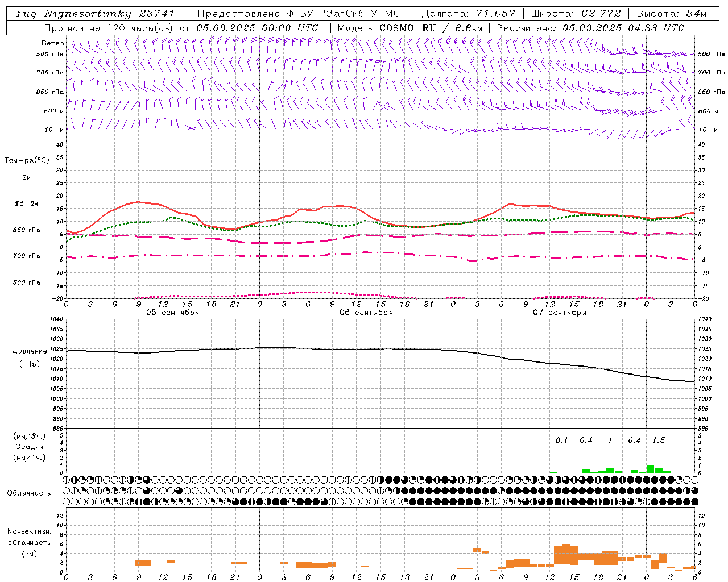
Task: Select the Долгота: 71.657 value
Action: [469, 14]
